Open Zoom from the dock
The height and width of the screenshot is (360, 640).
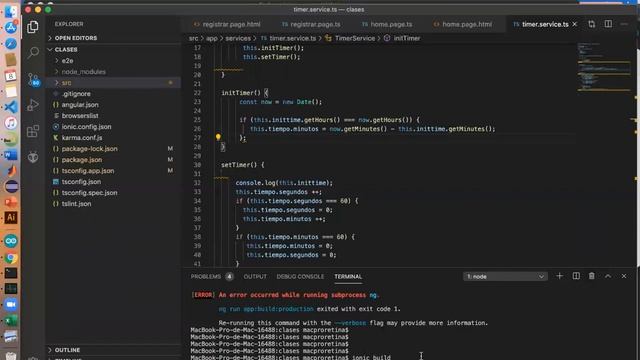click(11, 304)
